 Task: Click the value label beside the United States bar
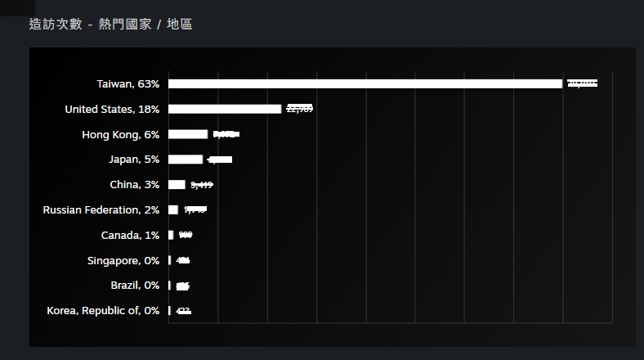(x=300, y=109)
